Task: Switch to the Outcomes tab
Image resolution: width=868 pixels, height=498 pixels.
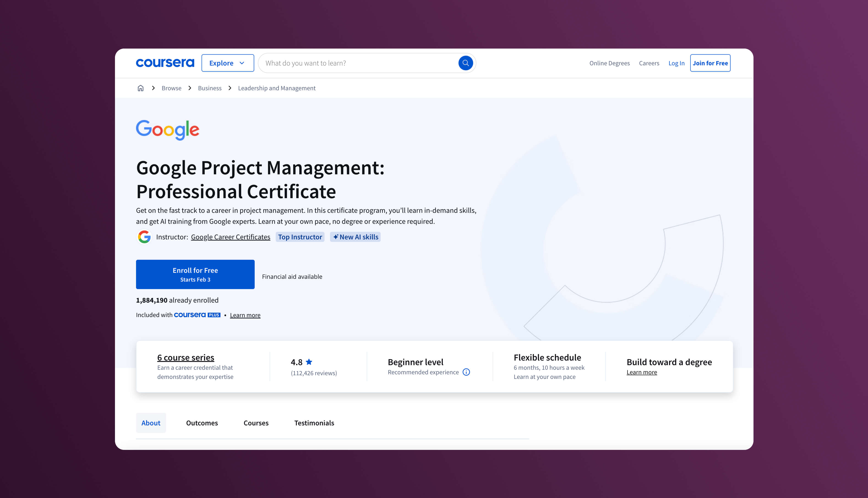Action: (202, 423)
